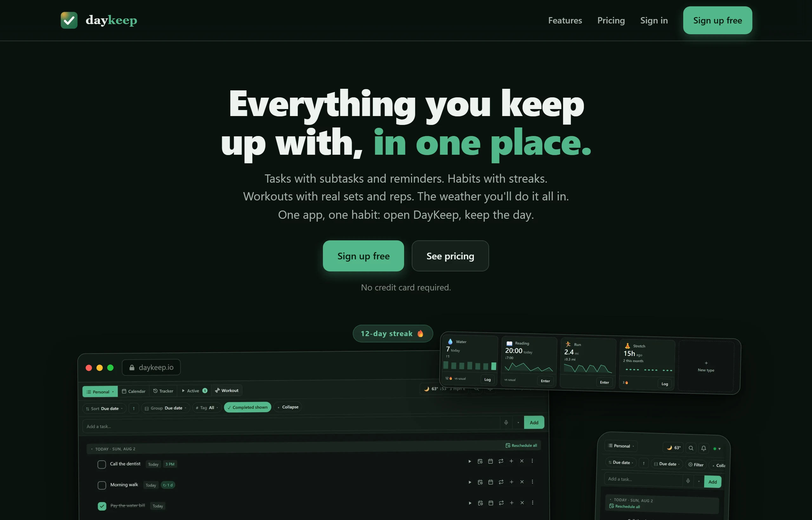
Task: Click the See pricing button
Action: point(450,256)
